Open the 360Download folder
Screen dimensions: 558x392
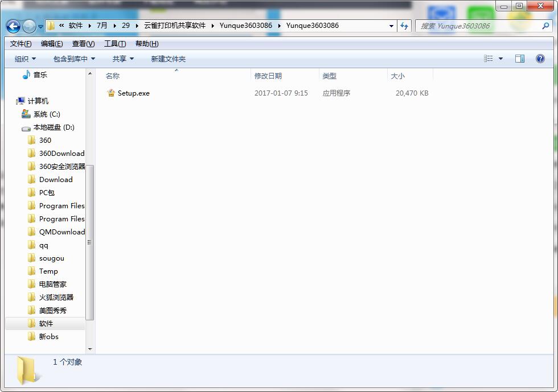(61, 154)
